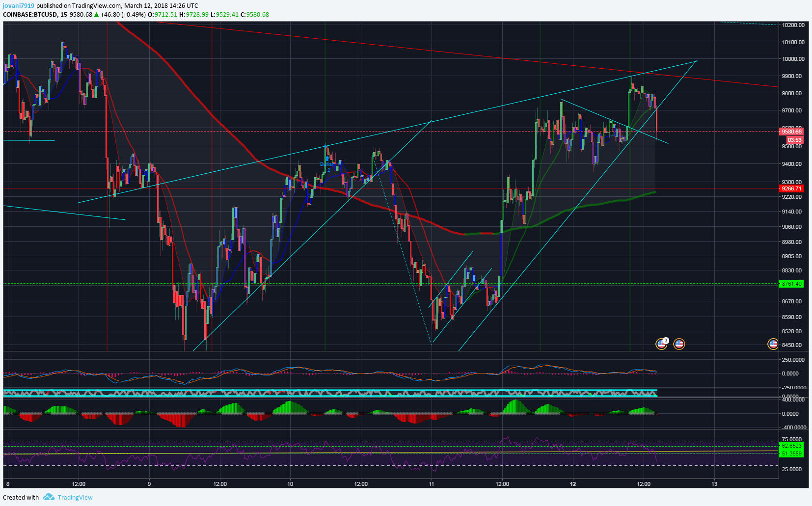
Task: Click the 8520.00 price axis label
Action: tap(792, 331)
